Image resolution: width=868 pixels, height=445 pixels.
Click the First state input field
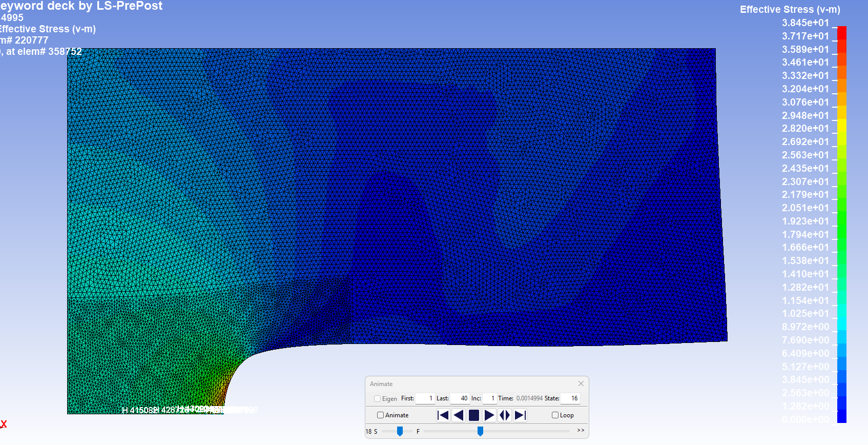pyautogui.click(x=425, y=398)
